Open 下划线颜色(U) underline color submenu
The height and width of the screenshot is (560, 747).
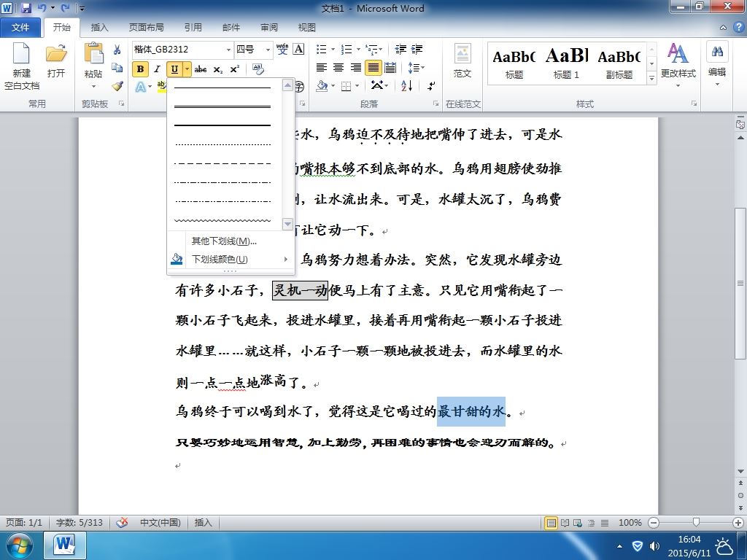pyautogui.click(x=231, y=259)
